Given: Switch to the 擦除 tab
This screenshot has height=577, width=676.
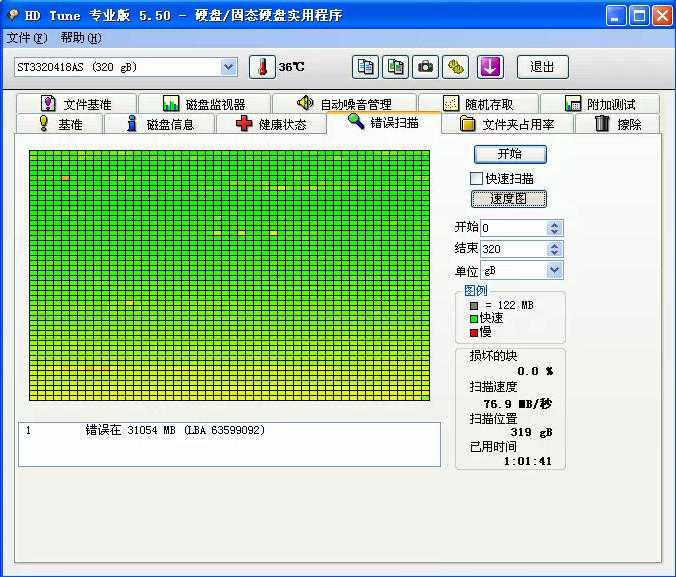Looking at the screenshot, I should tap(617, 124).
